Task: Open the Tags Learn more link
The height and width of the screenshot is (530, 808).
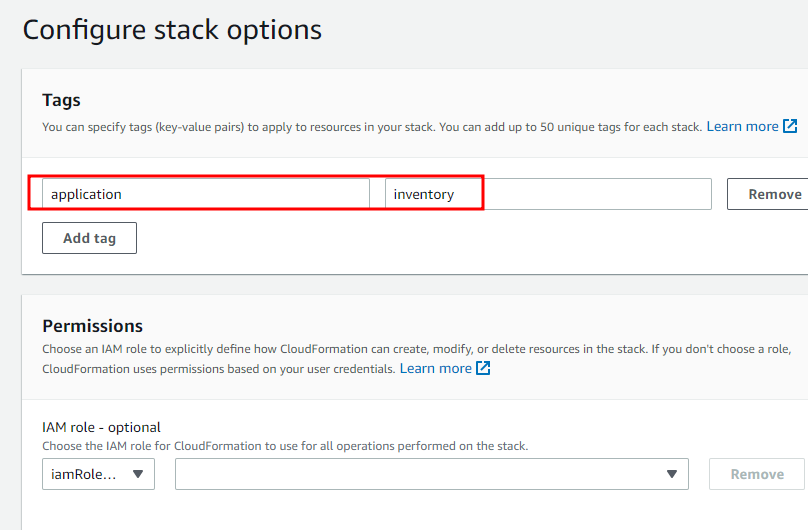Action: tap(742, 127)
